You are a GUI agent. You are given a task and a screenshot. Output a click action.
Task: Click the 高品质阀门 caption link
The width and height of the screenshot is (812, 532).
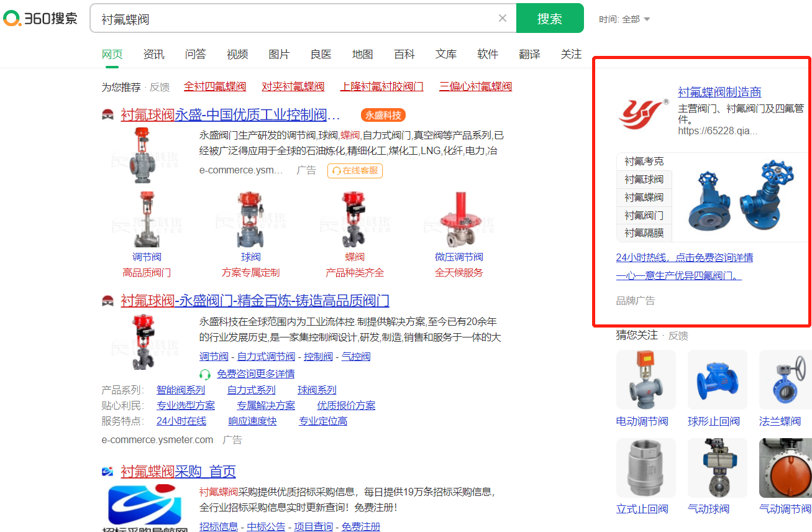click(147, 272)
